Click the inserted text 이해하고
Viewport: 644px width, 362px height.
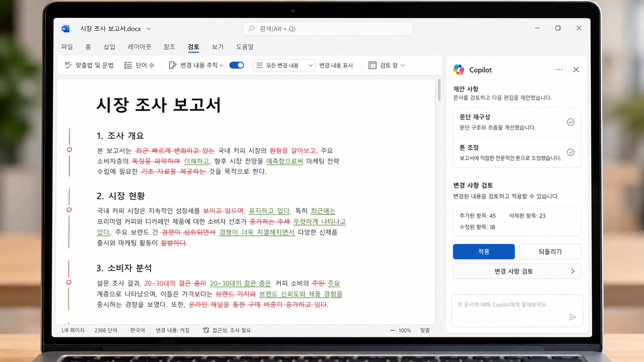pos(197,161)
